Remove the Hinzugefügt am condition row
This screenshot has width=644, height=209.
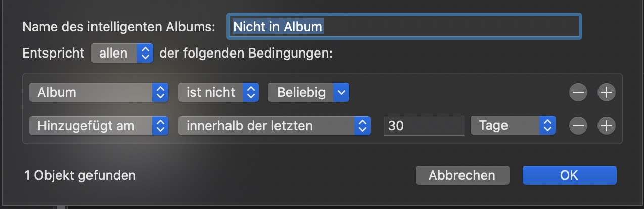[578, 126]
